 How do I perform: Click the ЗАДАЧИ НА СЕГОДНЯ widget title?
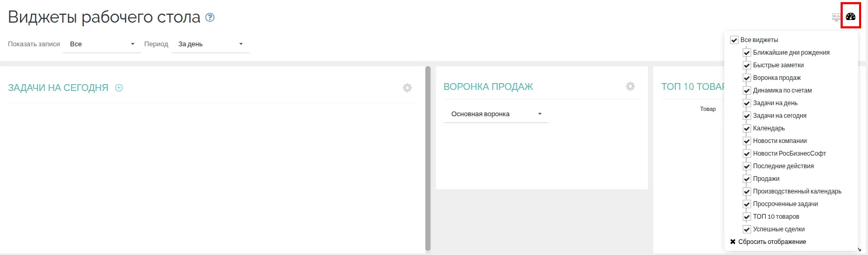point(58,88)
